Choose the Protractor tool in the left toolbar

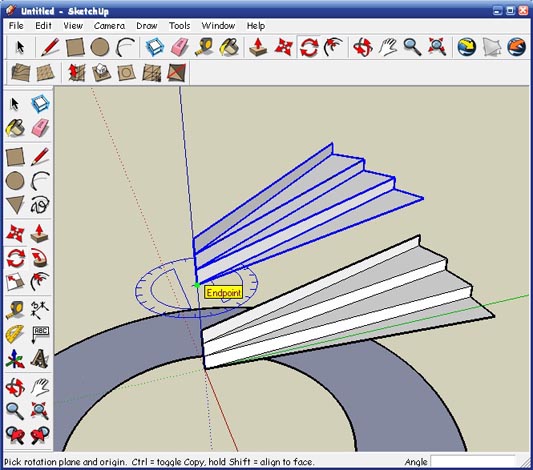(x=15, y=334)
